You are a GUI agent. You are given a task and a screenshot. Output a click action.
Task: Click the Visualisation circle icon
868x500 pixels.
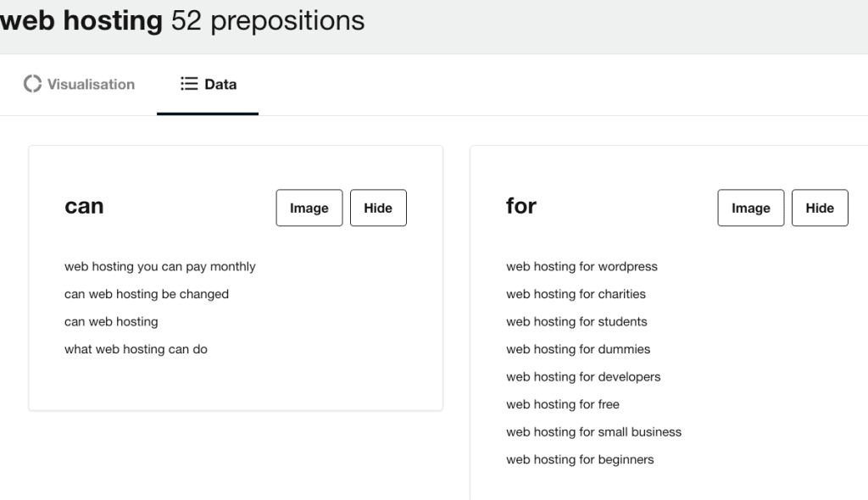(33, 84)
